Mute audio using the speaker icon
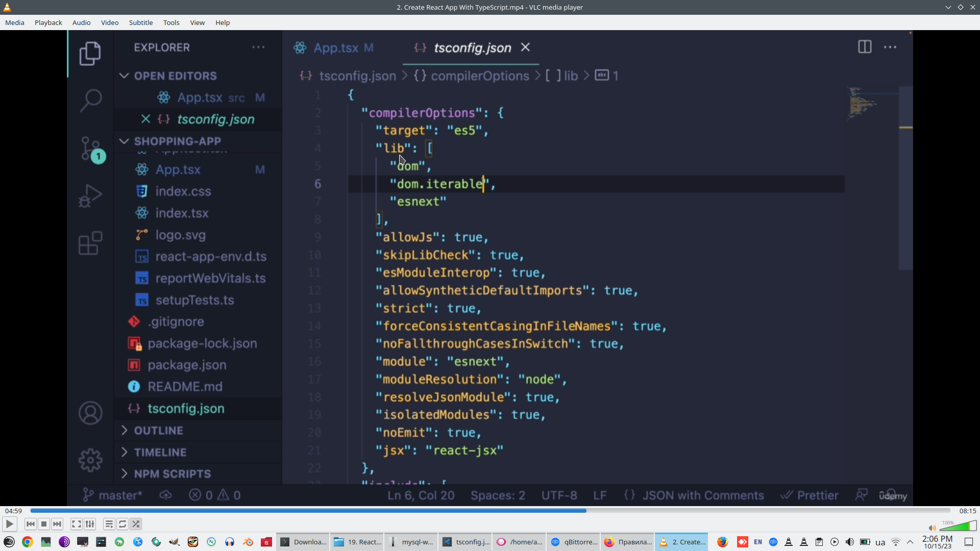The width and height of the screenshot is (980, 551). coord(932,528)
